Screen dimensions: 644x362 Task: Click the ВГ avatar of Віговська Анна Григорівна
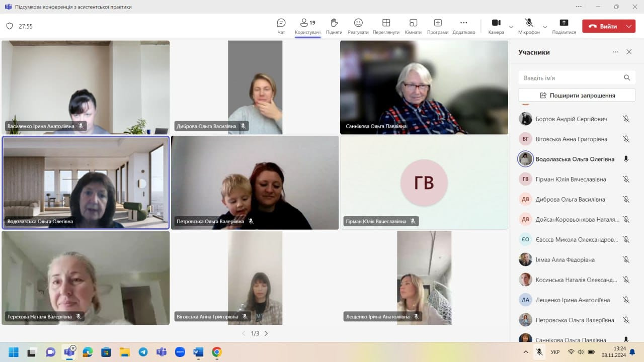pos(525,139)
